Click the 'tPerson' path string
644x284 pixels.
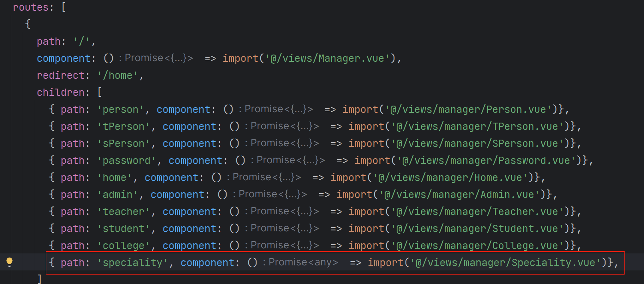click(x=123, y=126)
